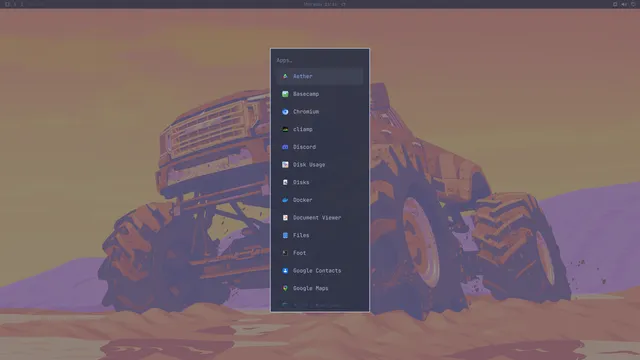Launch Basecamp via its label
The image size is (640, 360).
click(306, 94)
